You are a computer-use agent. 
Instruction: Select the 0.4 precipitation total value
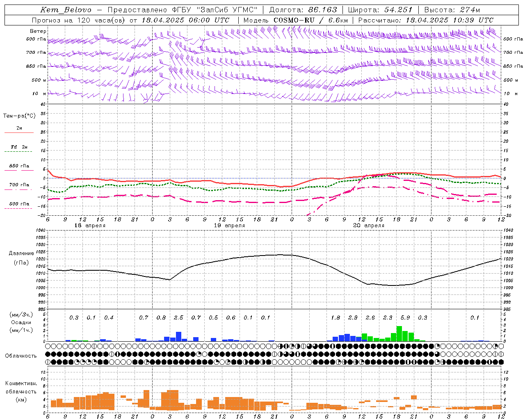[109, 318]
